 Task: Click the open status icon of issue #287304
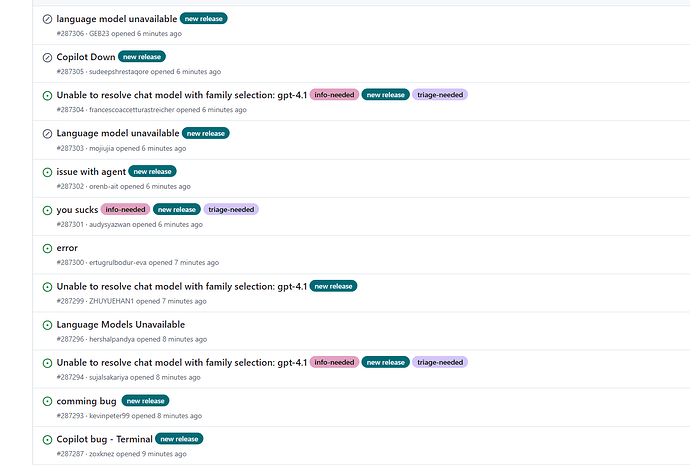point(47,95)
